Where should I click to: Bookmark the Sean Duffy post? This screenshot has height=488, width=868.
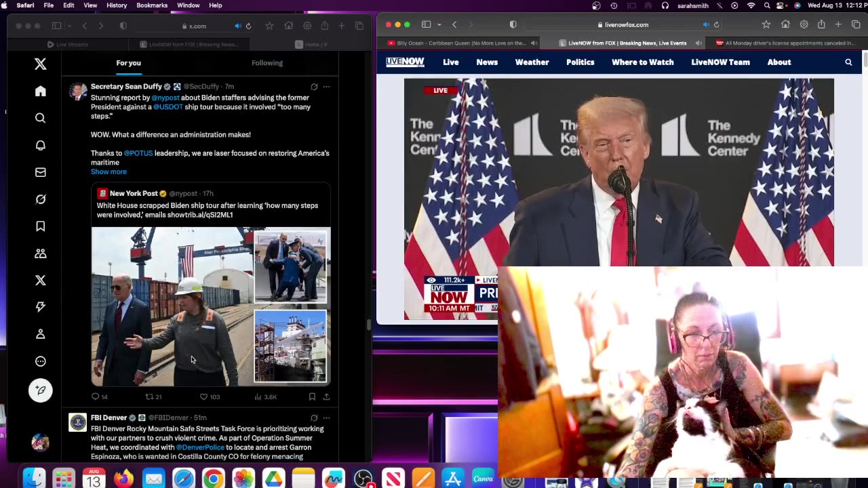312,396
